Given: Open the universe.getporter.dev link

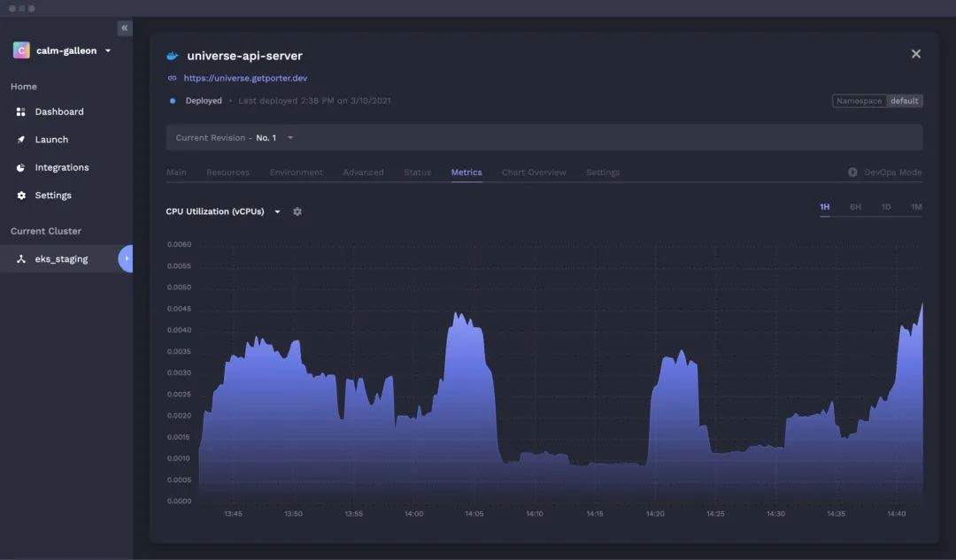Looking at the screenshot, I should (x=245, y=78).
